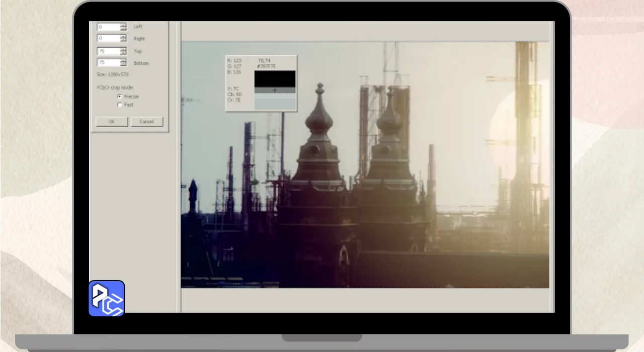The image size is (644, 352).
Task: Decrease the Bottom crop value with the down arrow
Action: click(x=123, y=65)
